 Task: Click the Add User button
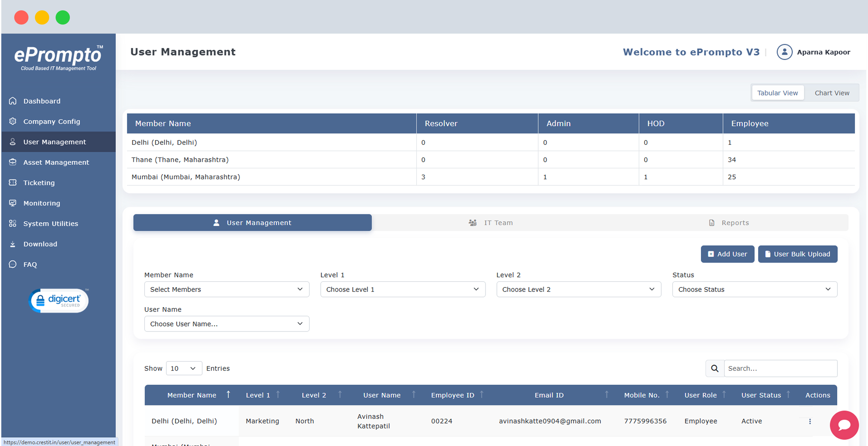tap(727, 254)
